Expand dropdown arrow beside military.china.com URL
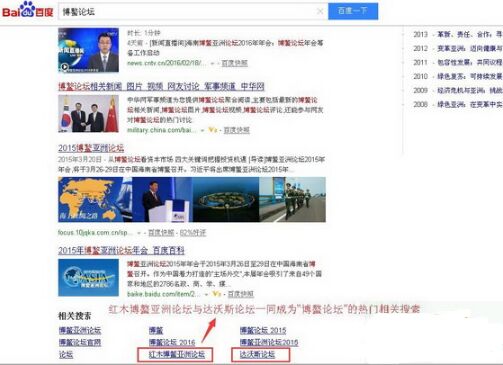The height and width of the screenshot is (365, 503). click(x=202, y=130)
